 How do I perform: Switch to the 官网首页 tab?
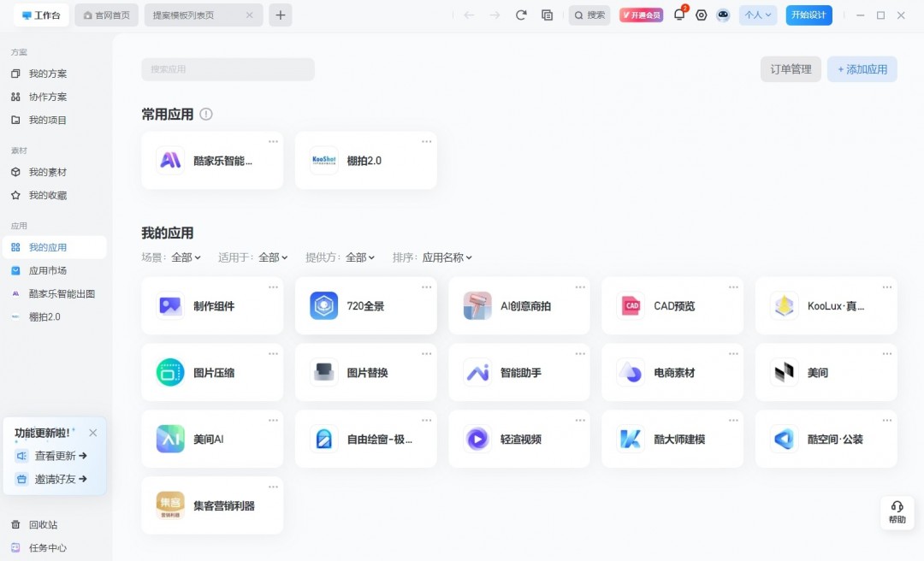(104, 15)
